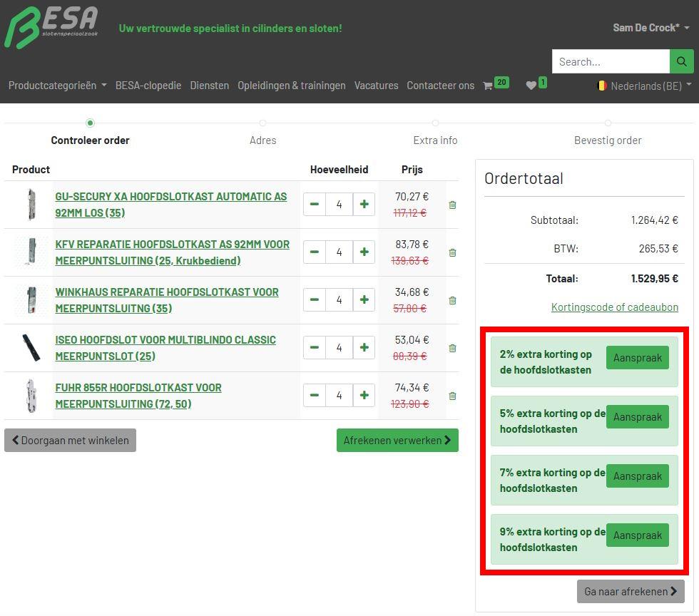Open Opleidingen & trainingen page
Screen dimensions: 699x616
(x=291, y=86)
